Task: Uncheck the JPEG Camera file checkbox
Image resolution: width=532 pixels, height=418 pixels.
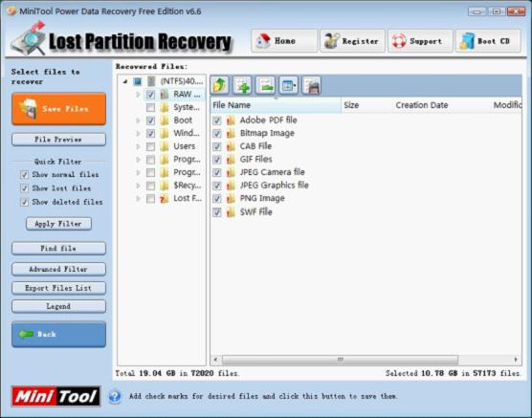Action: click(217, 172)
